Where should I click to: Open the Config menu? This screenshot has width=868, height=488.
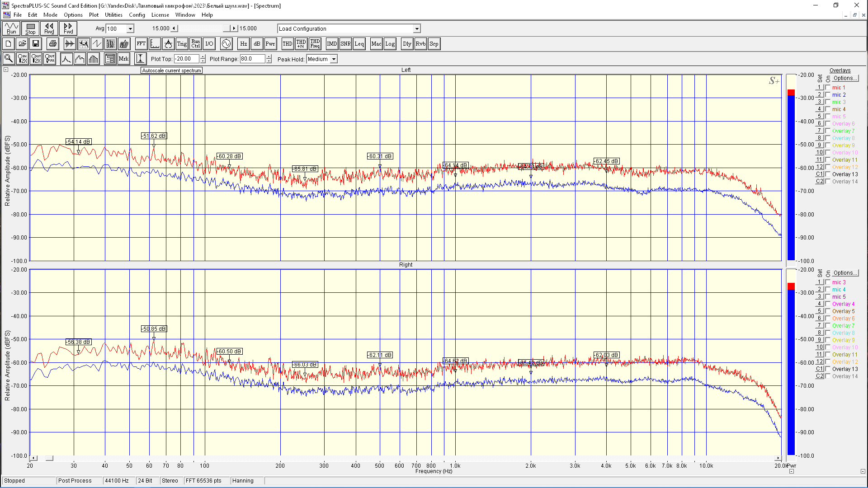[137, 15]
